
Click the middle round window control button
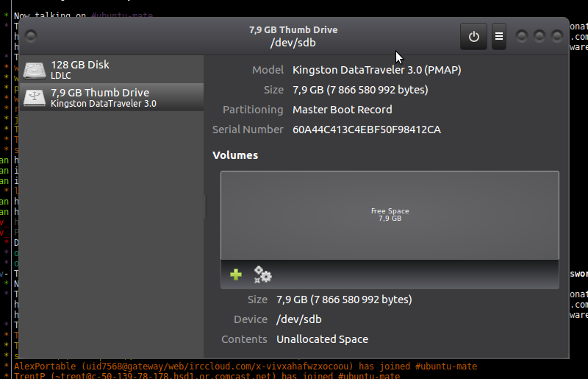539,35
